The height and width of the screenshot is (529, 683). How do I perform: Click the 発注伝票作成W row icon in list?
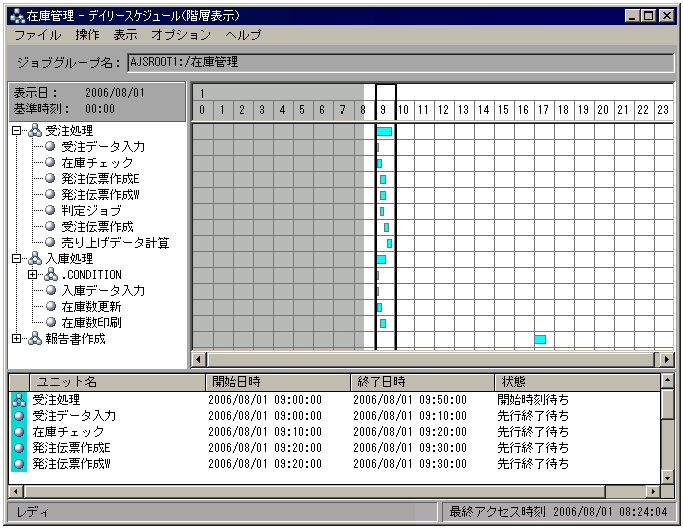19,464
